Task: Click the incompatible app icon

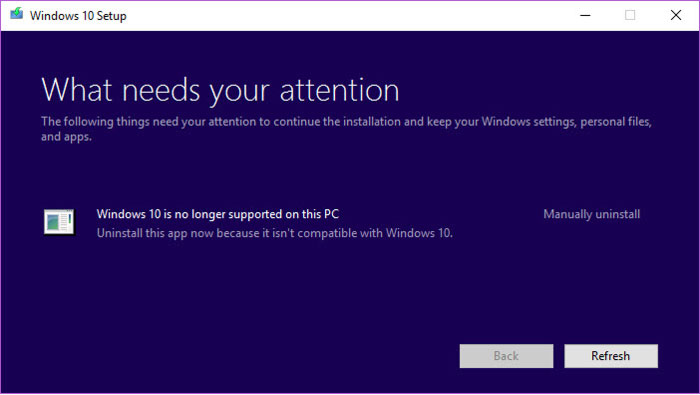Action: pos(59,221)
